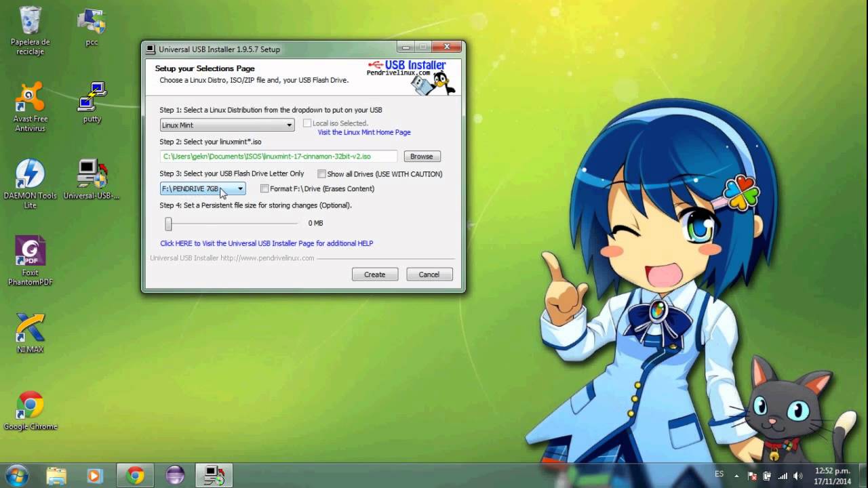Click the USB Installer taskbar button
The height and width of the screenshot is (488, 868).
(x=214, y=476)
